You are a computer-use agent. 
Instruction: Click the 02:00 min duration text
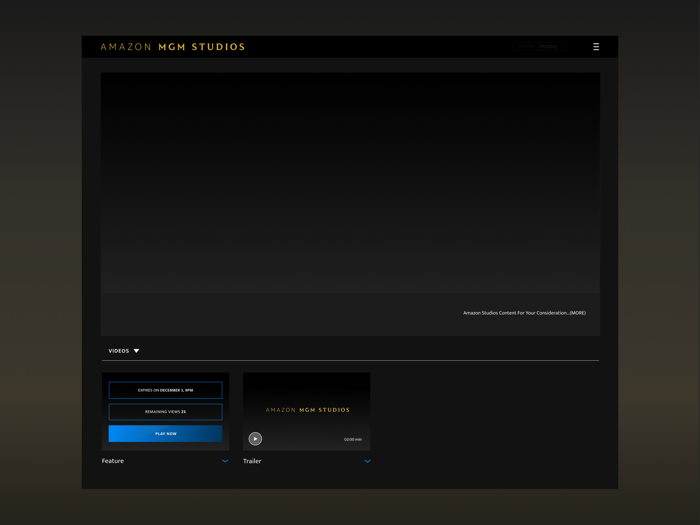tap(353, 439)
